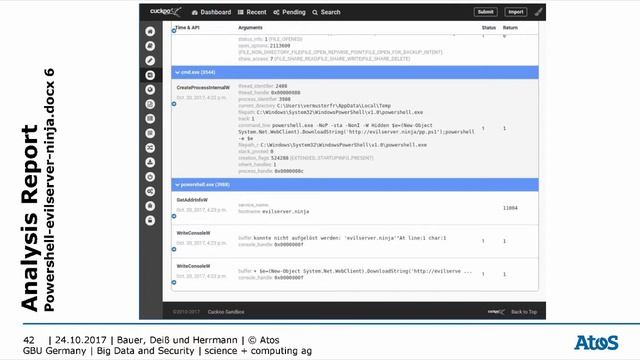
Task: Click the paintbrush theme icon top right
Action: 538,12
